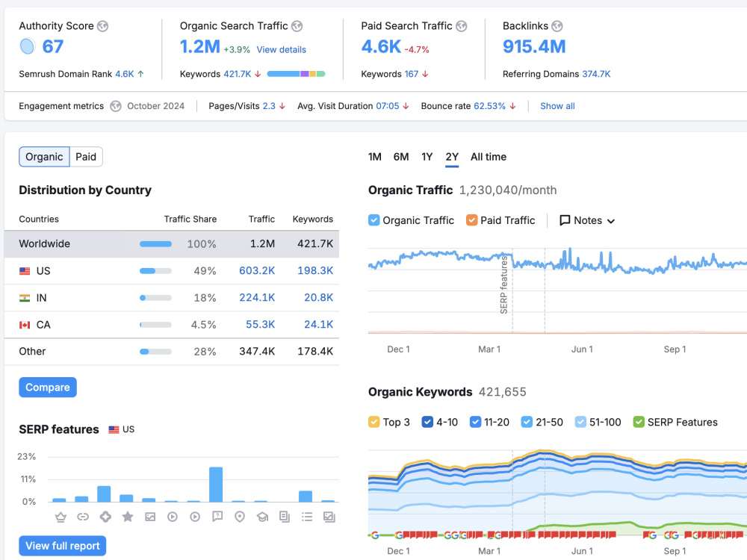Select the 1Y time range tab
Viewport: 747px width, 560px height.
427,157
